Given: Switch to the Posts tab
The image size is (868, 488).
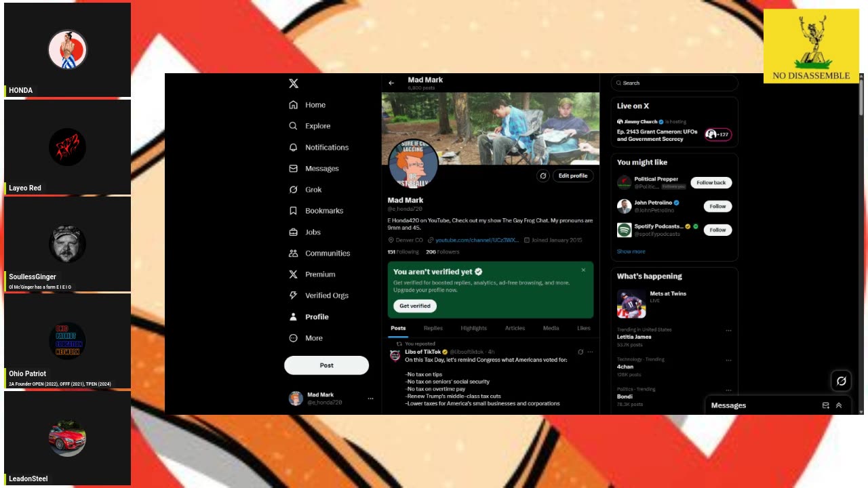Looking at the screenshot, I should (x=398, y=328).
